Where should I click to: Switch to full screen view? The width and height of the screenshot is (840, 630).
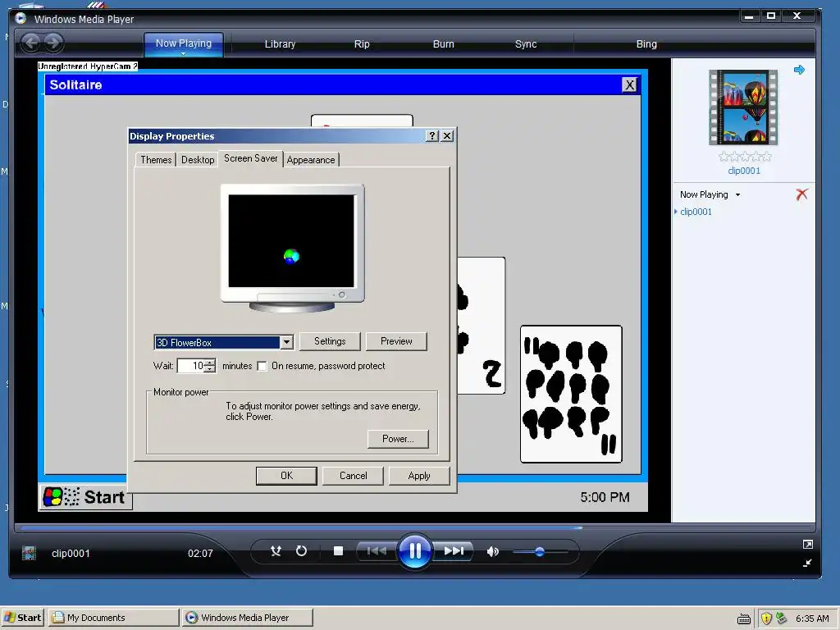click(808, 545)
